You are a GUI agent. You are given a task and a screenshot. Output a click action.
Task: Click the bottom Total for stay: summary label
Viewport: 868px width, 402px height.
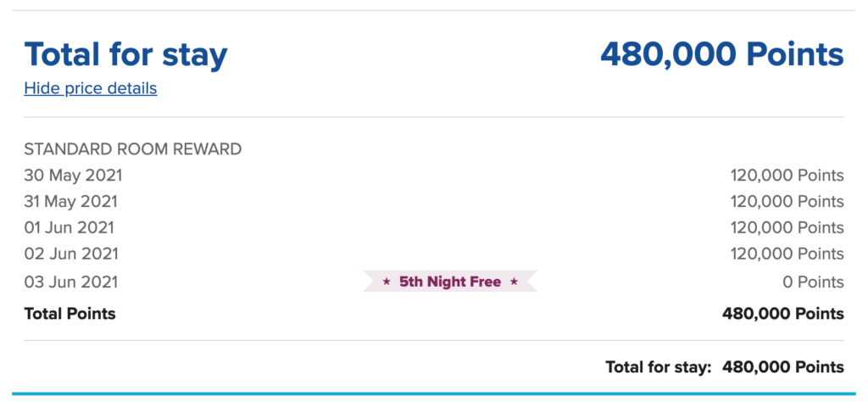click(658, 367)
